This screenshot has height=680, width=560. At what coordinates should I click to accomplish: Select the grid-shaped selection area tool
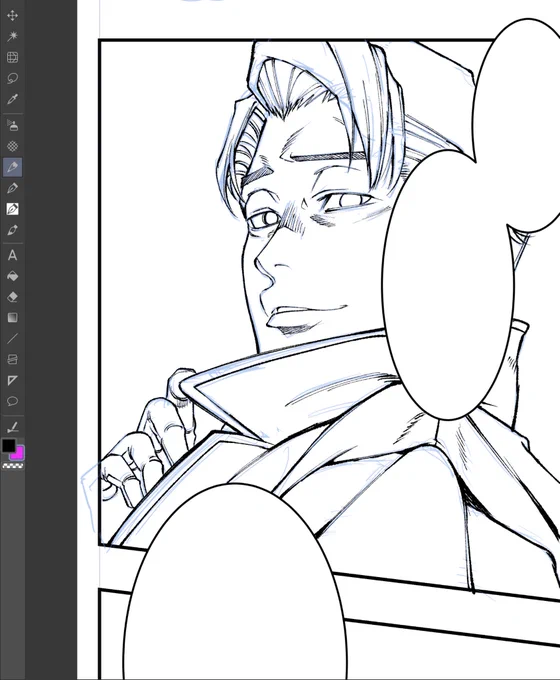click(12, 57)
